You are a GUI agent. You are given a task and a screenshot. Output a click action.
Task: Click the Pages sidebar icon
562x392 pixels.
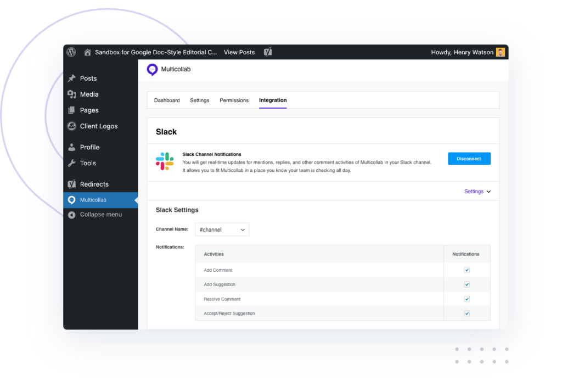click(72, 110)
